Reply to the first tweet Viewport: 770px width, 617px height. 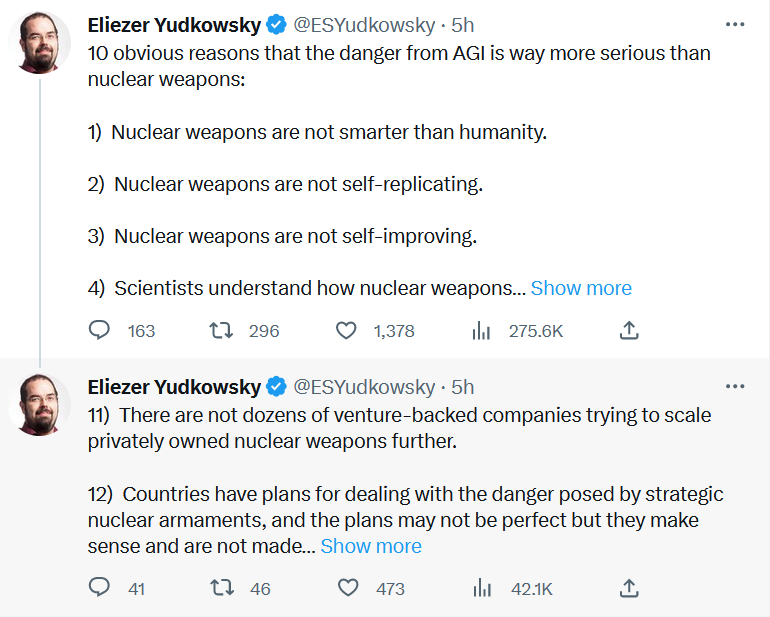tap(100, 330)
